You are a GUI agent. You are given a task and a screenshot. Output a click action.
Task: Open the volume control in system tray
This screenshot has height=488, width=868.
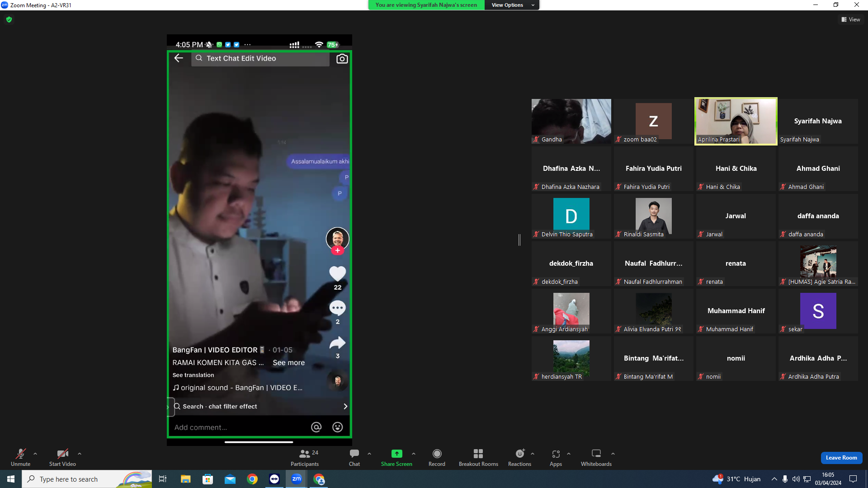[796, 479]
